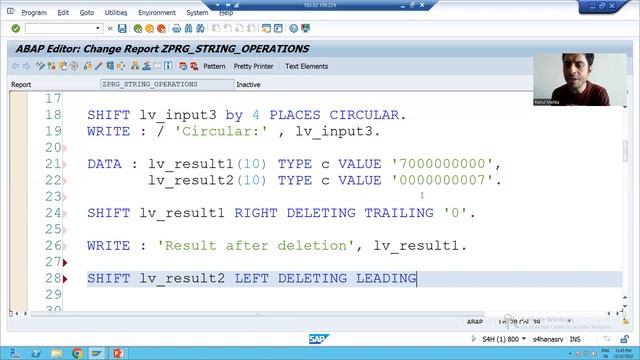
Task: Click the value '0000000007' on line 22
Action: 442,180
